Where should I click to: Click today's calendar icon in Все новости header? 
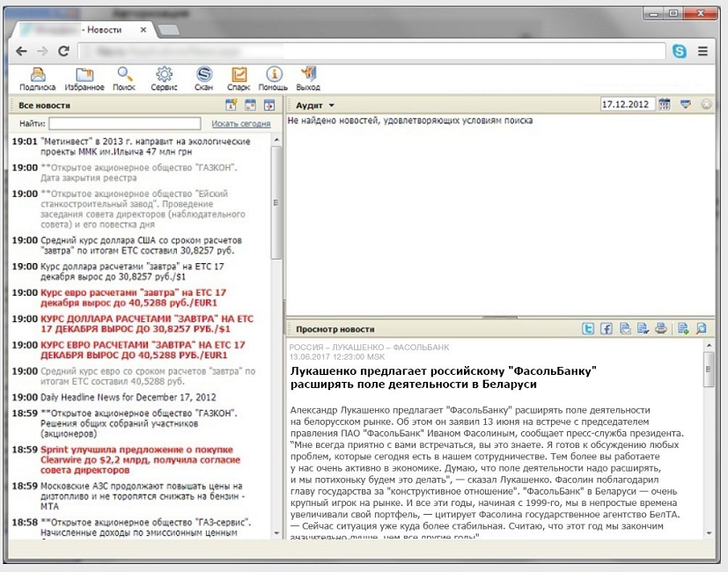(x=232, y=105)
